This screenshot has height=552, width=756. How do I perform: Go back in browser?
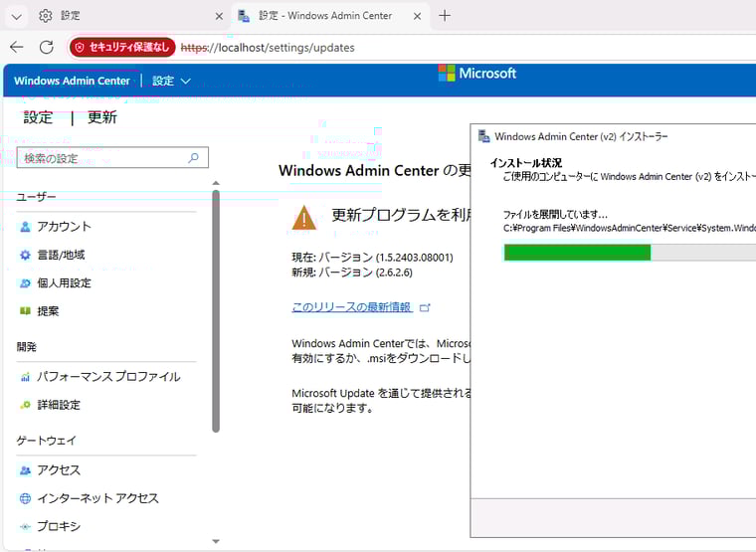point(17,47)
